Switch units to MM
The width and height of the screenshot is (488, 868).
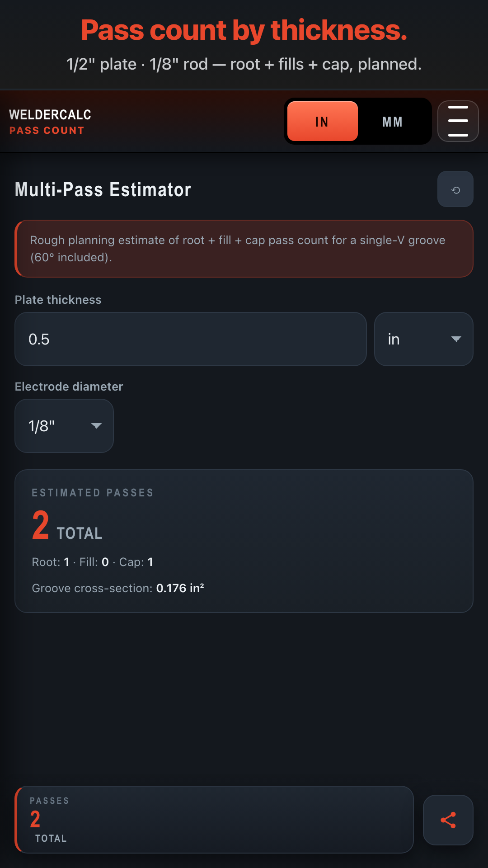pos(392,122)
